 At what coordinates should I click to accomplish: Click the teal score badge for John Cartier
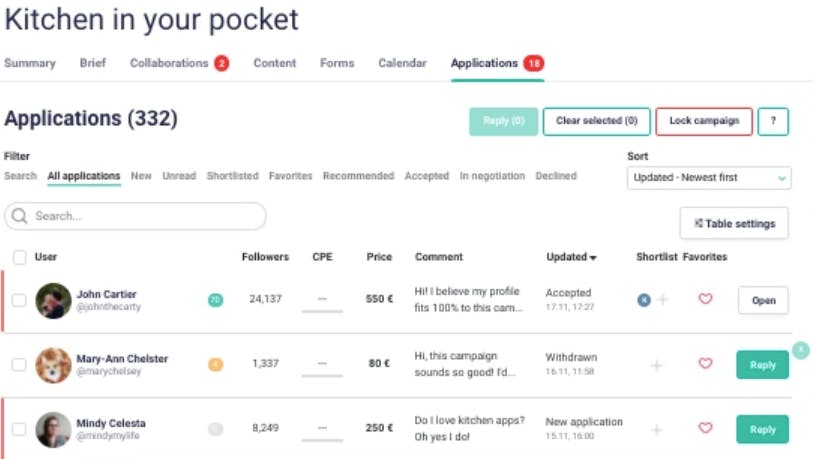point(215,300)
